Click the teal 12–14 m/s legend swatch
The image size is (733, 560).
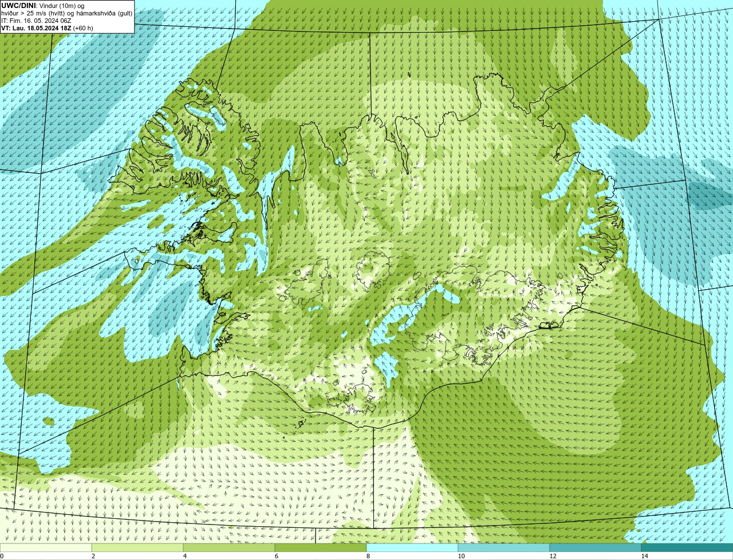tap(596, 548)
